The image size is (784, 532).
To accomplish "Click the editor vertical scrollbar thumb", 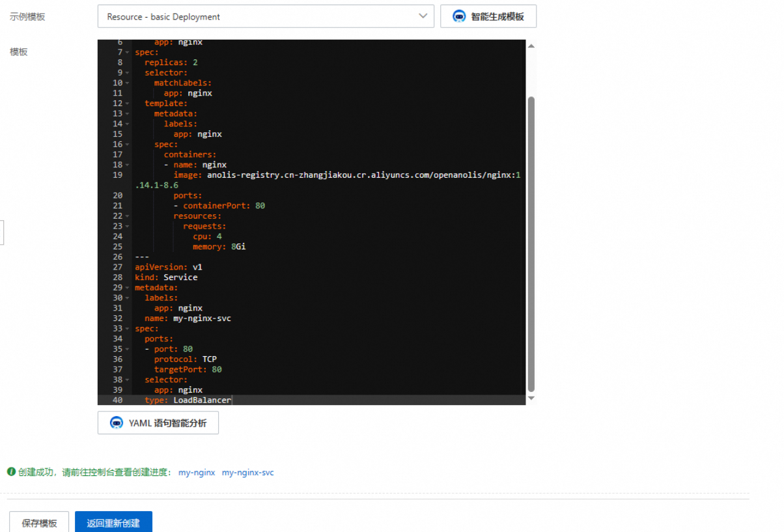I will 531,244.
